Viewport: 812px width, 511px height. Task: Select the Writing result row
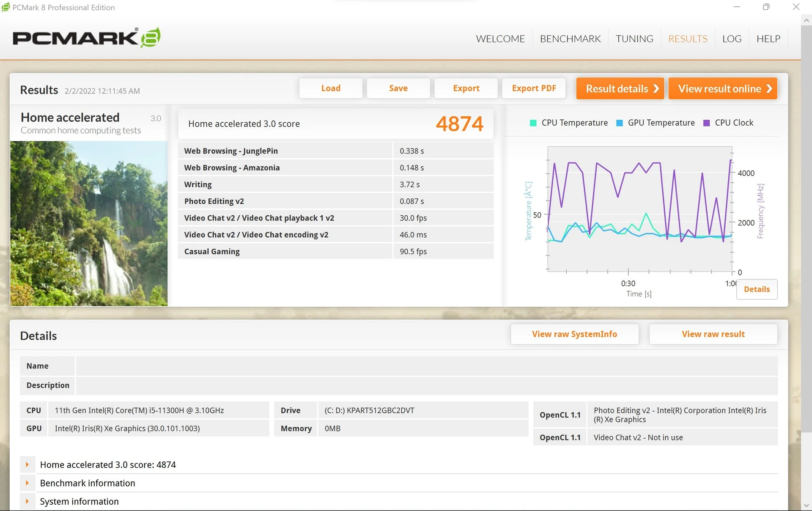tap(336, 184)
